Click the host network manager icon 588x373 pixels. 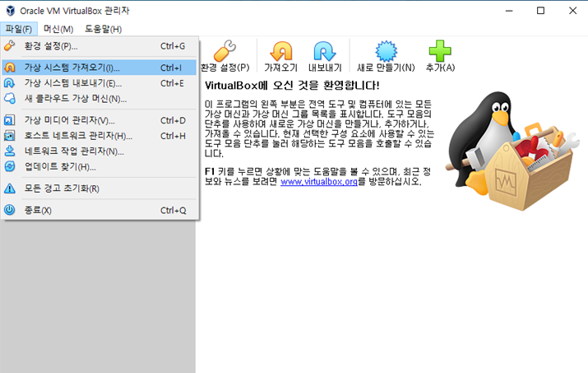[x=9, y=136]
